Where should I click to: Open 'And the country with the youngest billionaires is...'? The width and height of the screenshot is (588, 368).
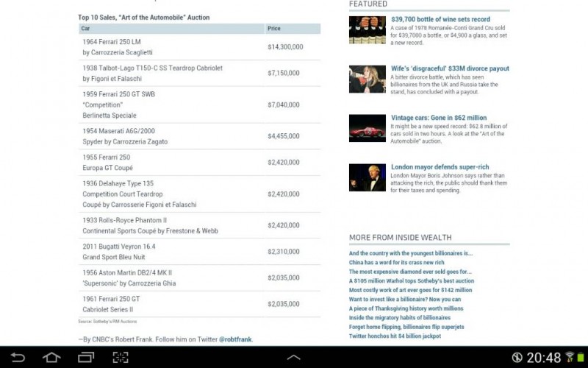point(411,253)
